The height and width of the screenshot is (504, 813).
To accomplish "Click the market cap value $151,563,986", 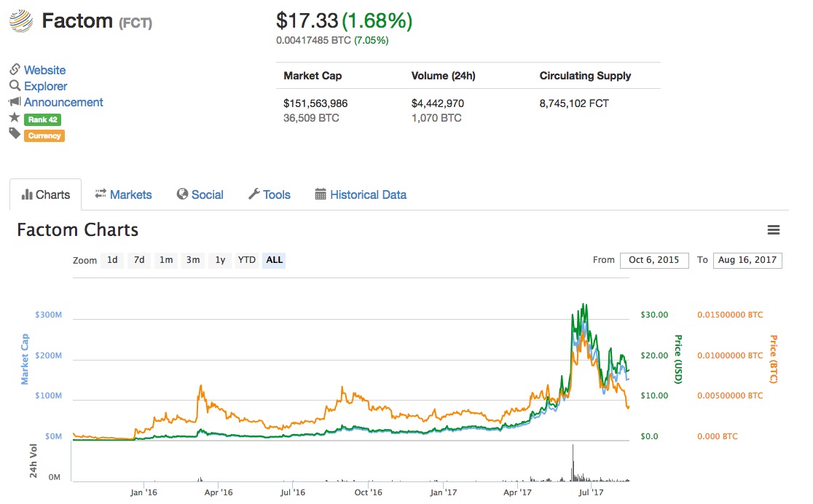I will (315, 103).
